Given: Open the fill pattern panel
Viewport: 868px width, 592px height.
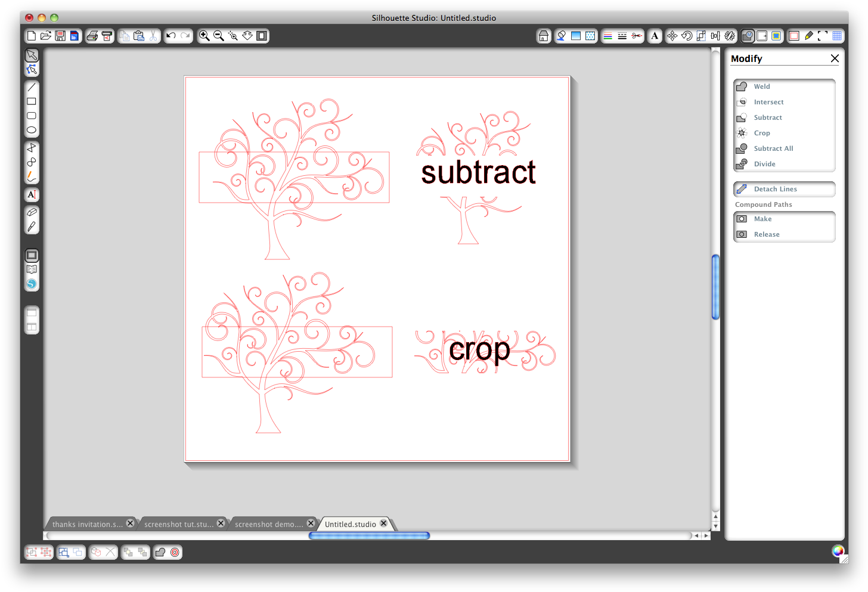Looking at the screenshot, I should point(590,36).
